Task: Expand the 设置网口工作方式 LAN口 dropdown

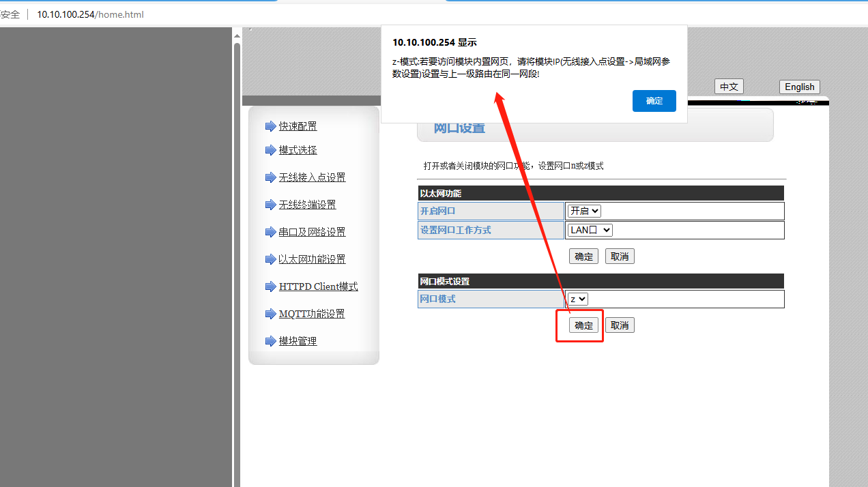Action: (x=590, y=231)
